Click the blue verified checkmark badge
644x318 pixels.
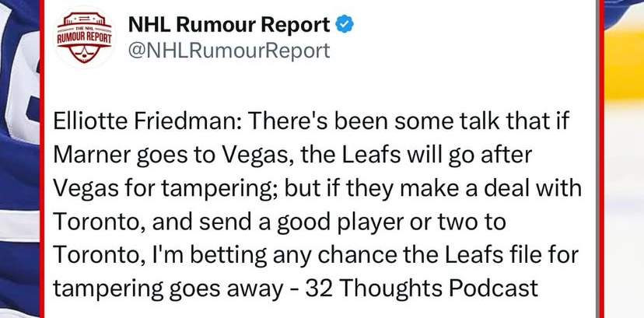tap(345, 25)
